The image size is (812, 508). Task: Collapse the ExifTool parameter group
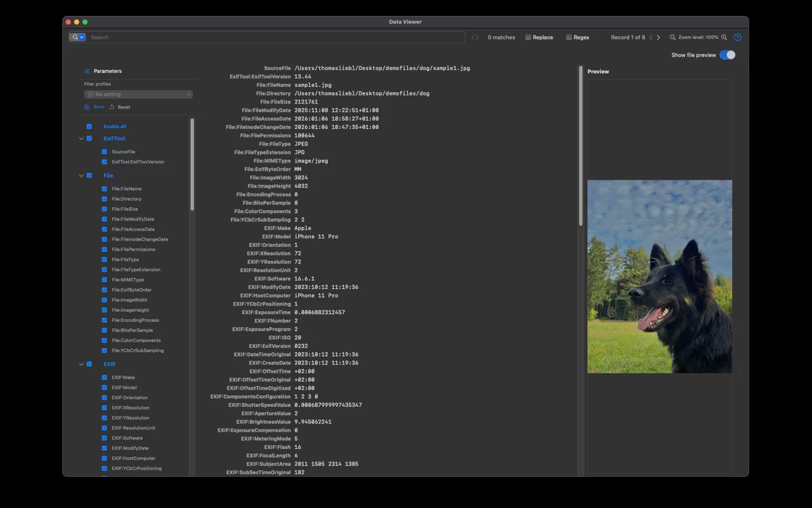click(x=81, y=138)
